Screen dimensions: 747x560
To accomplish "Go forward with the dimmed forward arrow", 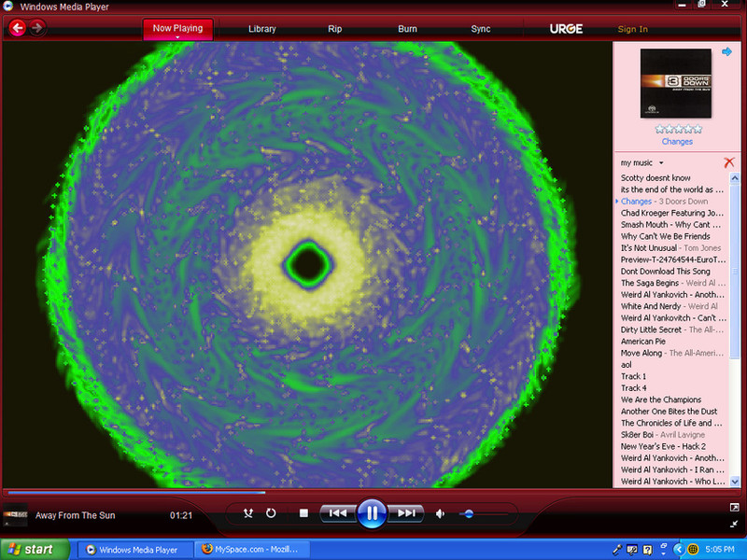I will tap(36, 28).
